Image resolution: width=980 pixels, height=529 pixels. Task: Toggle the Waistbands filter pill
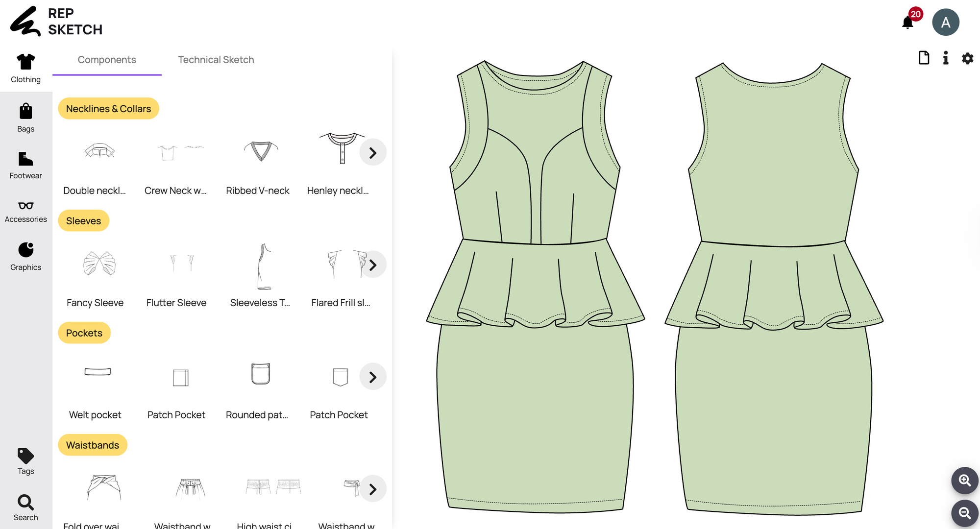pyautogui.click(x=93, y=445)
